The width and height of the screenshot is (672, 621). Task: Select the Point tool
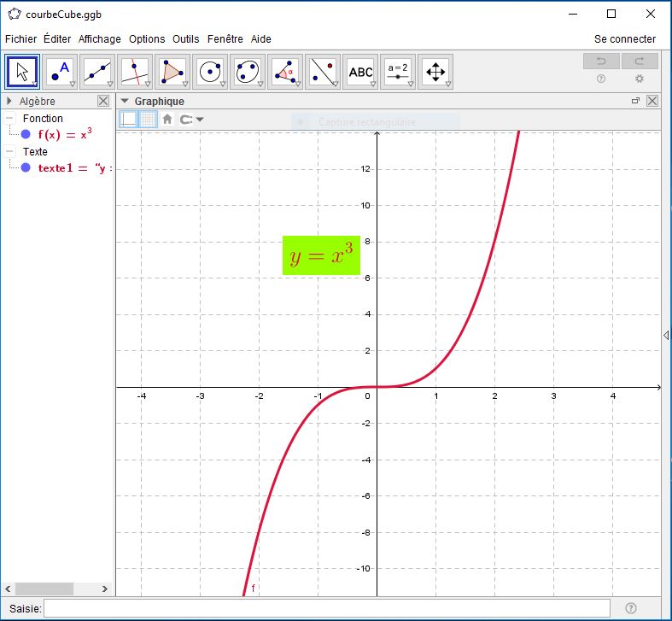[x=60, y=72]
